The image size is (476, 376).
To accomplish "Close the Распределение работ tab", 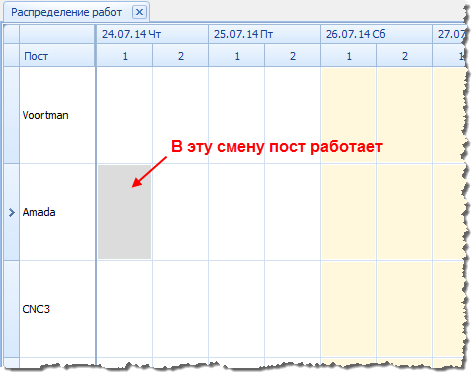I will [x=139, y=12].
